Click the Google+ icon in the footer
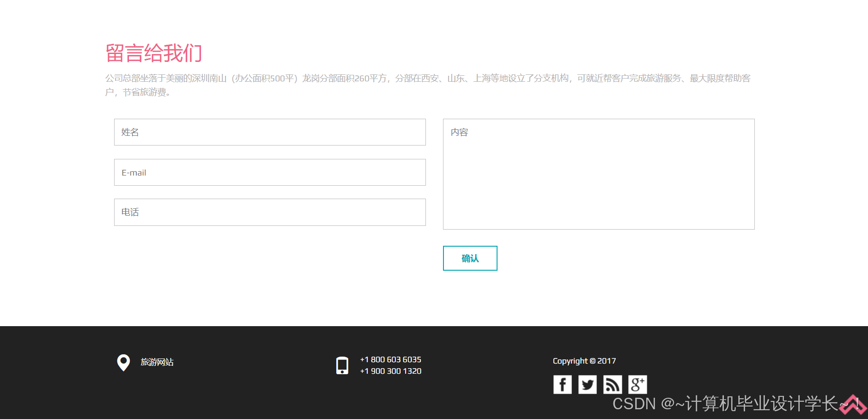The height and width of the screenshot is (419, 868). pyautogui.click(x=637, y=384)
